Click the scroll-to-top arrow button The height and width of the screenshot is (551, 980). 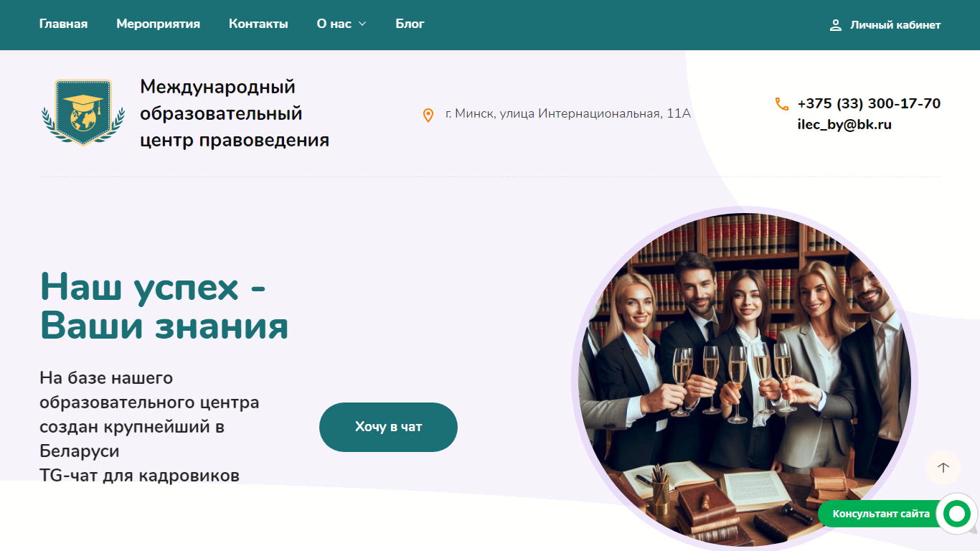point(943,468)
